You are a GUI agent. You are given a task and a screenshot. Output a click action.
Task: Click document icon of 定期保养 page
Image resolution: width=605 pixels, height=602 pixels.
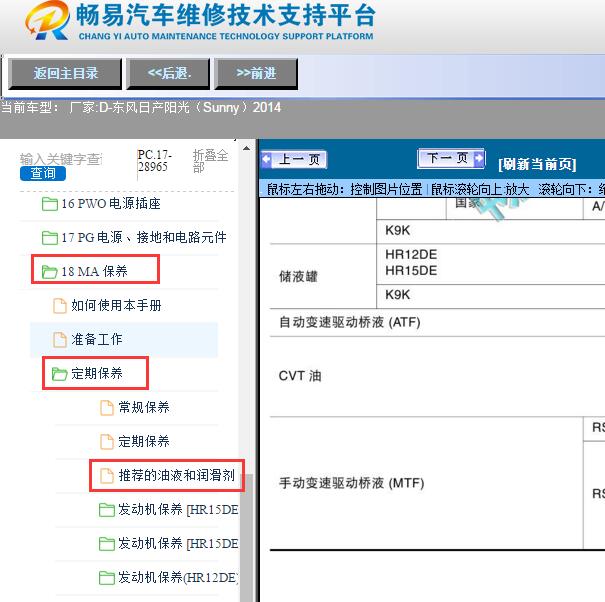(x=107, y=441)
